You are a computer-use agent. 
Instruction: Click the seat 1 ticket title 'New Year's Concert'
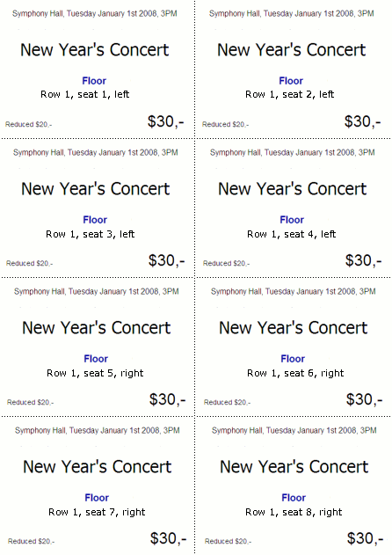tap(94, 49)
